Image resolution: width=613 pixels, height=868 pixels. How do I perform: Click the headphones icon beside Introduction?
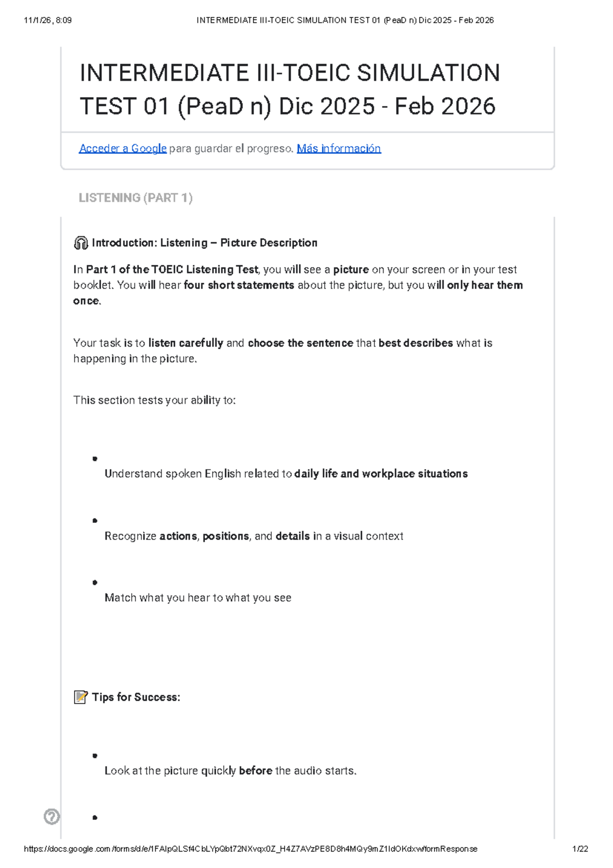[x=81, y=243]
